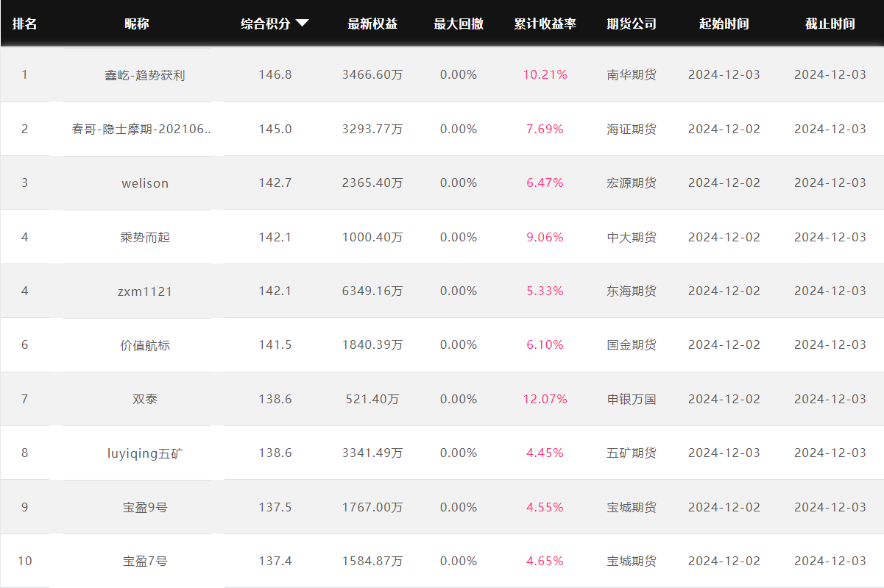
Task: Select the 9.06% return rate
Action: click(x=545, y=237)
